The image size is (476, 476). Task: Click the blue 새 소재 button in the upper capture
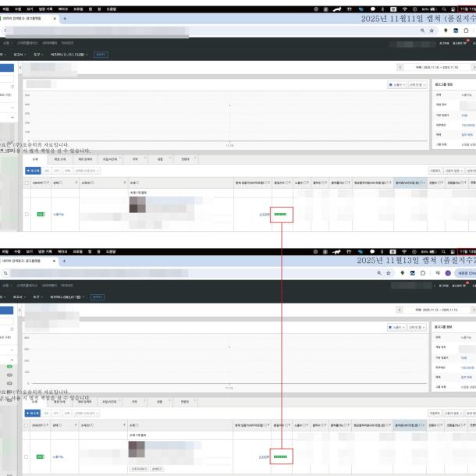tap(33, 170)
